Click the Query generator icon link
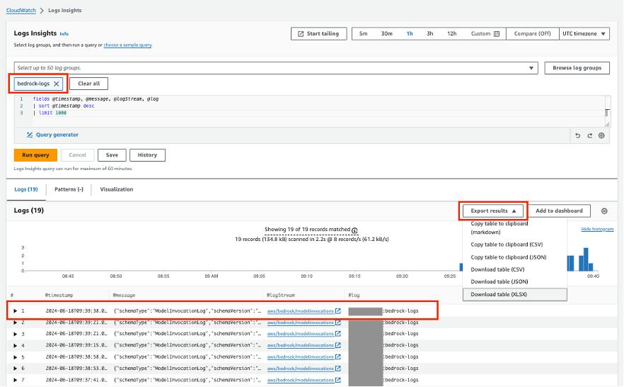This screenshot has height=387, width=624. pos(53,135)
